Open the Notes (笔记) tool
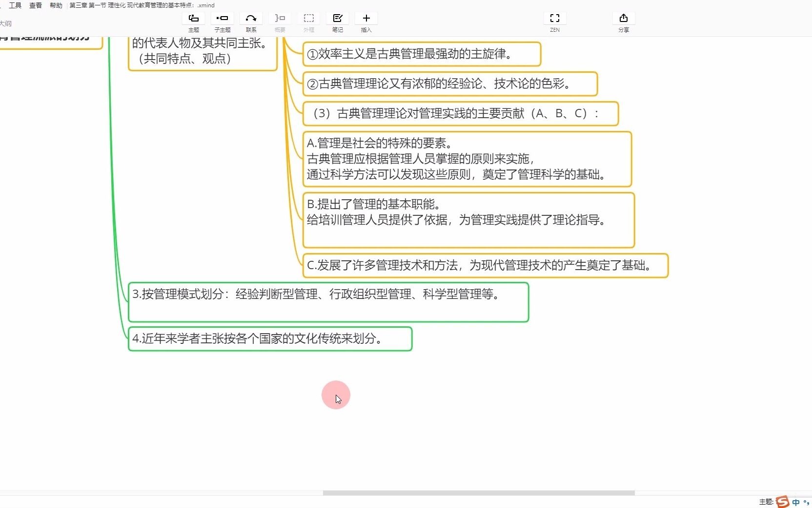 [x=338, y=19]
